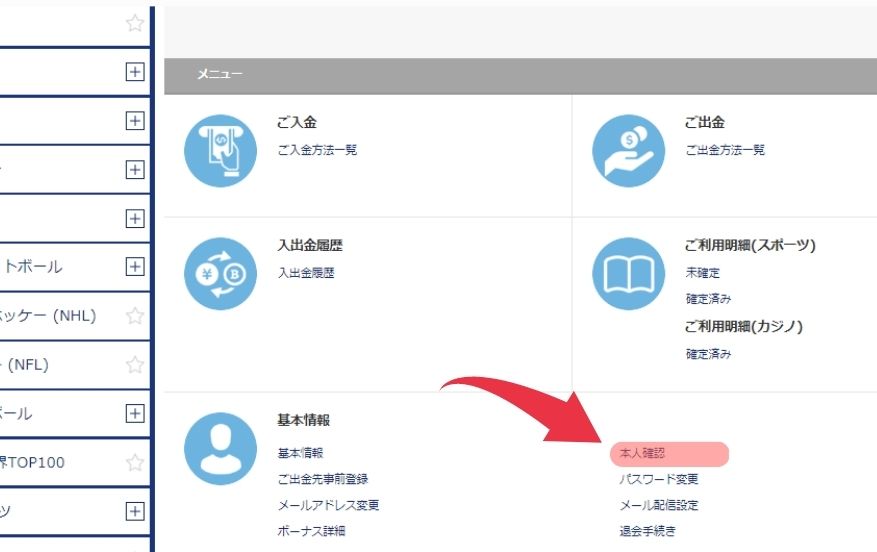Screen dimensions: 877x552
Task: Open 確定済み under カジノ usage statement
Action: click(x=709, y=353)
